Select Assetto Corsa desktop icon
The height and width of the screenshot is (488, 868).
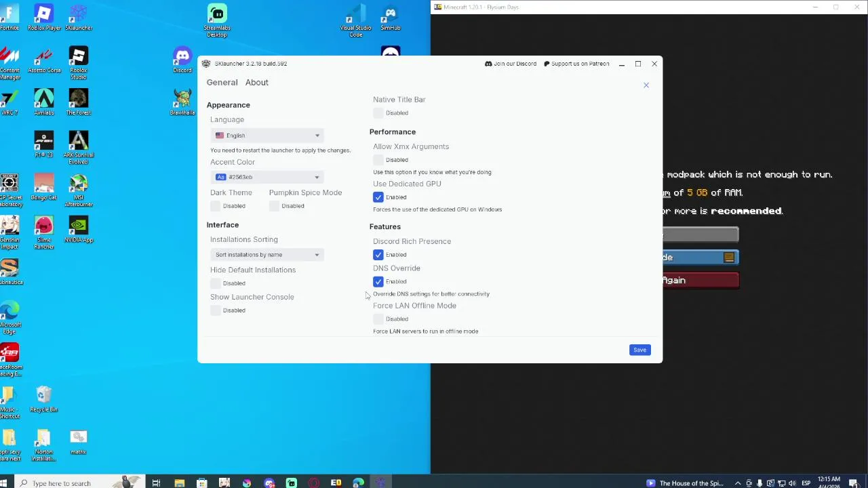click(x=44, y=60)
